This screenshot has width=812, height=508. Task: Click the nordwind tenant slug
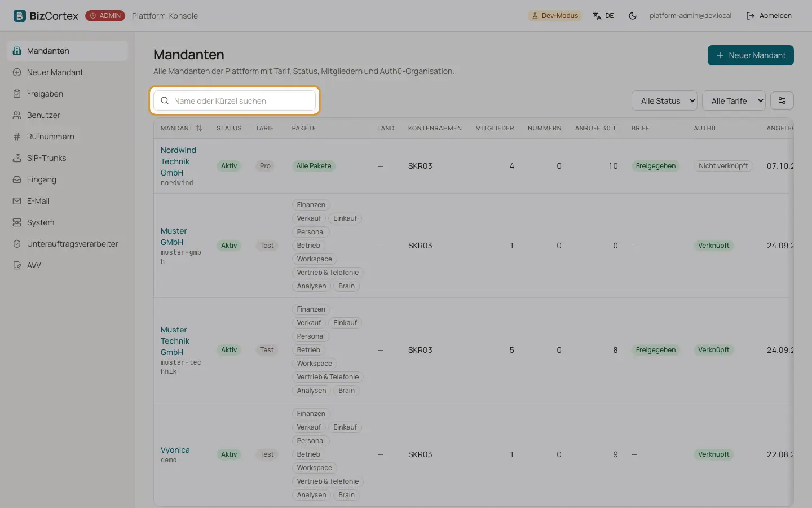[177, 183]
